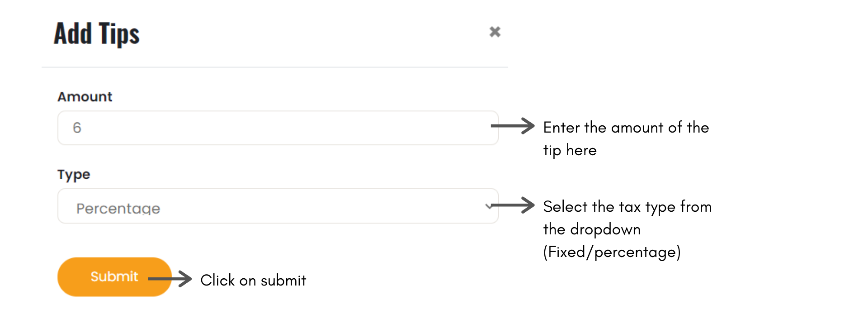Screen dimensions: 868x319
Task: Click the arrow beside the Type dropdown
Action: click(513, 205)
